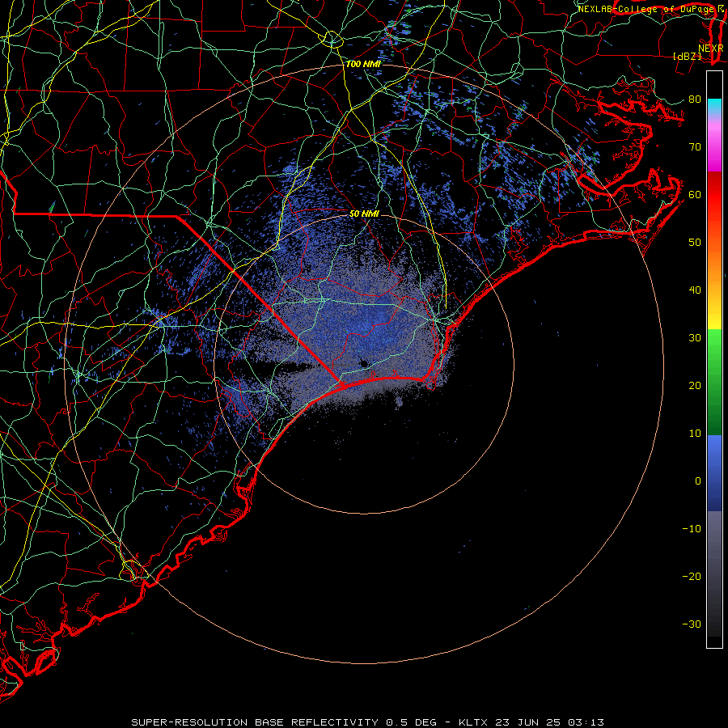Viewport: 728px width, 728px height.
Task: Click the "100 NMI" range ring label
Action: [363, 64]
